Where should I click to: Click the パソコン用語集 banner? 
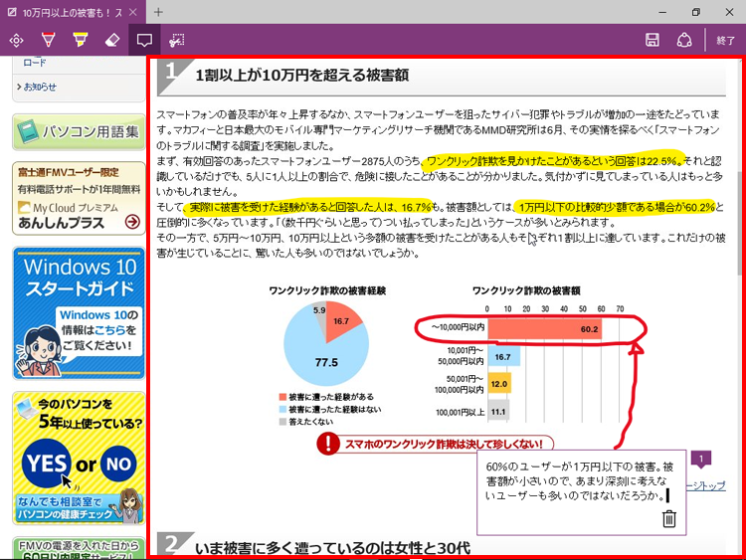(x=77, y=130)
